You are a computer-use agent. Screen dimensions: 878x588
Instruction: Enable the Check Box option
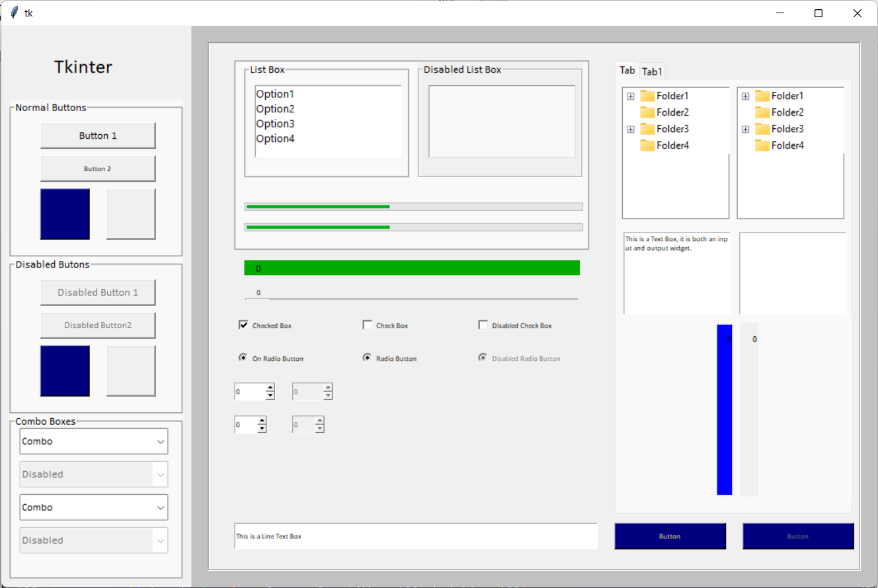[368, 324]
